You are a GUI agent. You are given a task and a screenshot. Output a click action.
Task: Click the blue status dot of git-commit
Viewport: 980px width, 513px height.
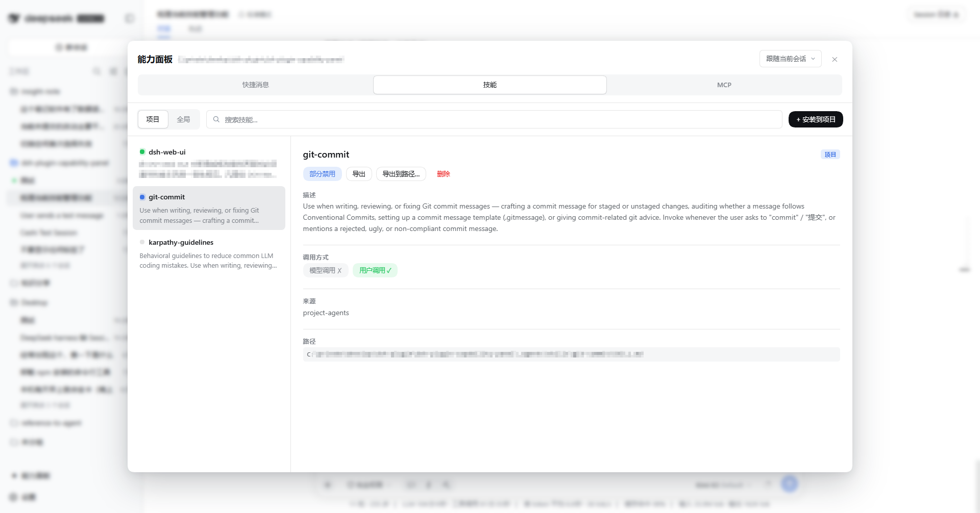pos(142,197)
